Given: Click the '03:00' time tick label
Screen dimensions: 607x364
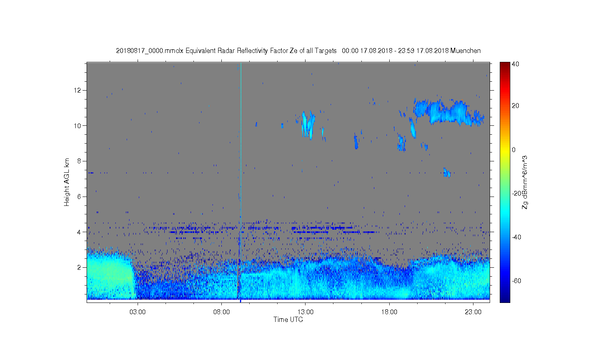Looking at the screenshot, I should (138, 312).
